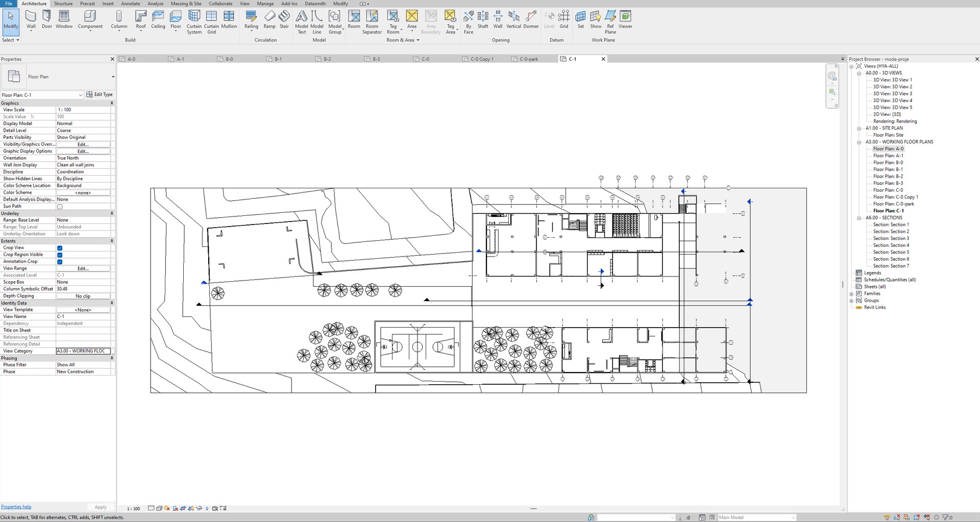Toggle the Sun Path checkbox
The image size is (980, 522).
tap(60, 207)
